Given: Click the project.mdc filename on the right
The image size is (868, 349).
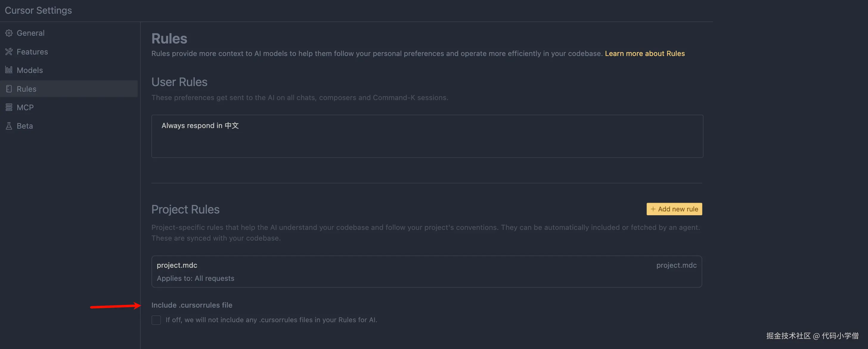Looking at the screenshot, I should point(676,265).
